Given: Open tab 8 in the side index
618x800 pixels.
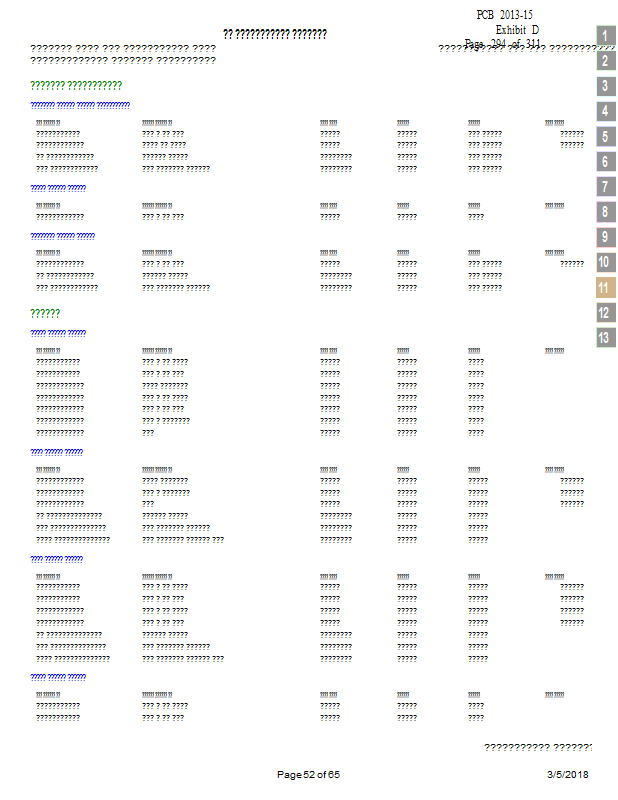Looking at the screenshot, I should pos(605,212).
